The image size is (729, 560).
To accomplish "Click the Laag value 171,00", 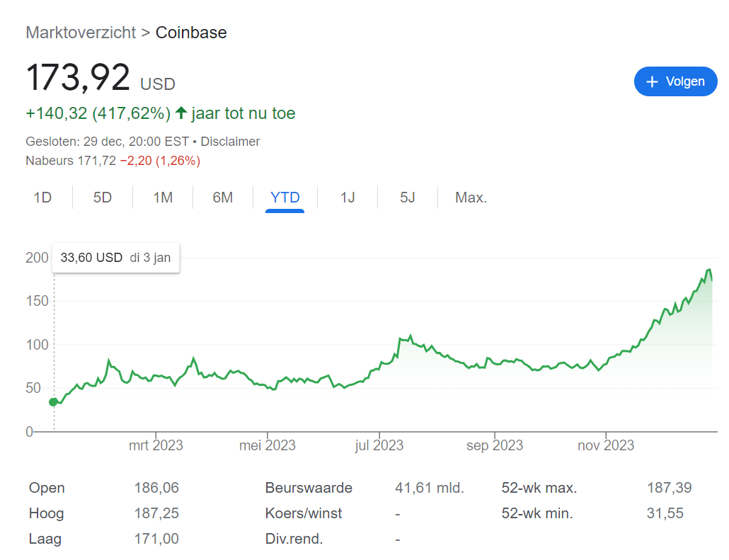I will [156, 539].
